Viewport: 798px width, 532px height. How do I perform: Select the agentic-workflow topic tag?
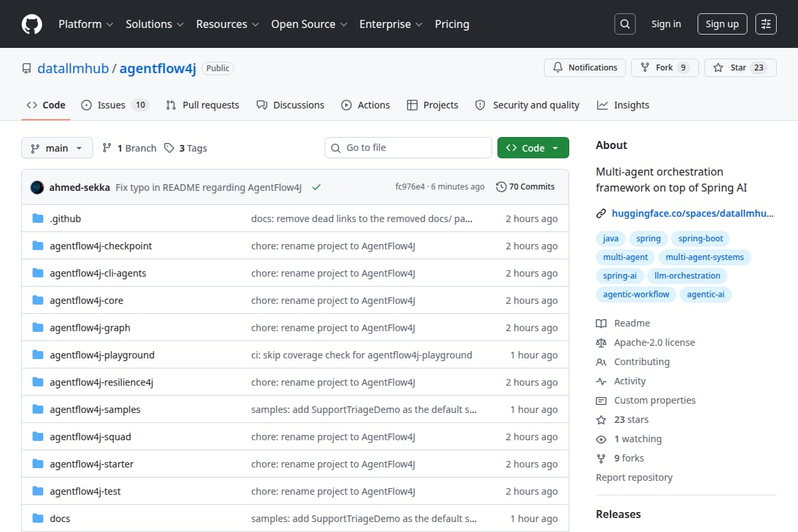tap(636, 294)
